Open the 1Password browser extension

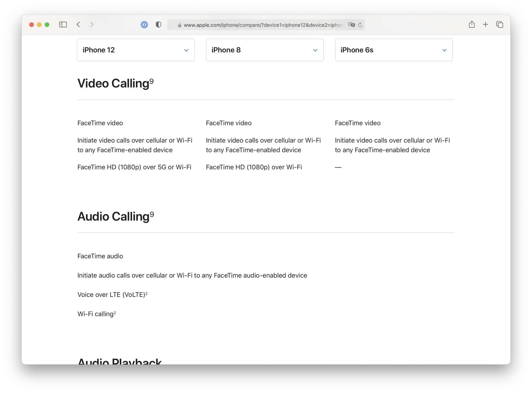pyautogui.click(x=144, y=25)
